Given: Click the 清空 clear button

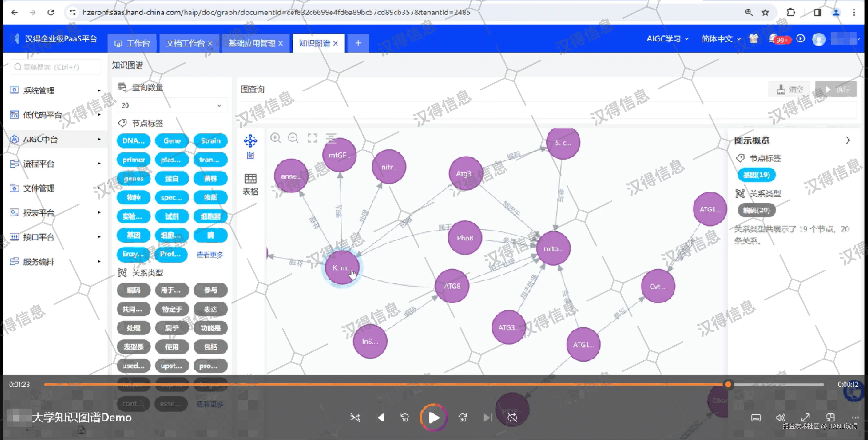Looking at the screenshot, I should pos(790,90).
